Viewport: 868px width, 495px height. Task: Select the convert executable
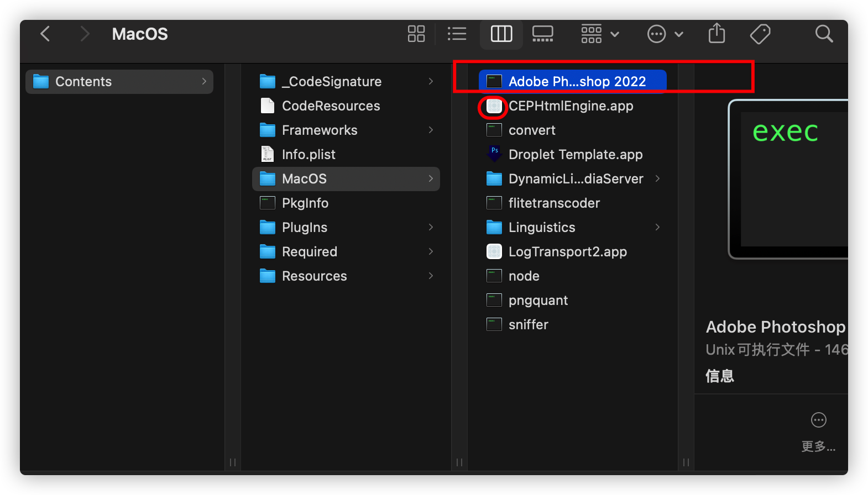tap(573, 130)
